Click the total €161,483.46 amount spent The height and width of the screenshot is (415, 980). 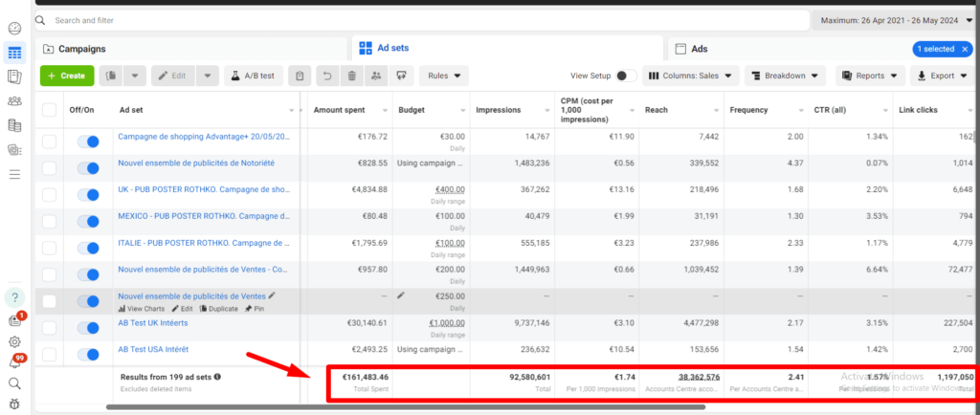(x=365, y=377)
